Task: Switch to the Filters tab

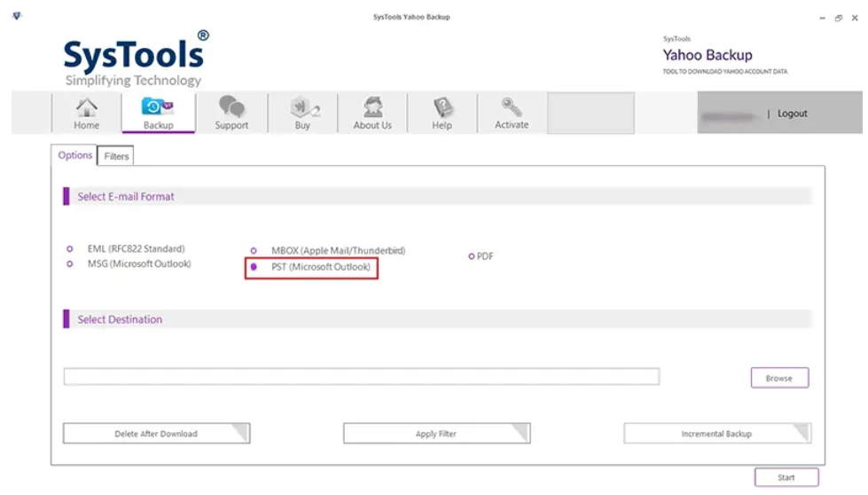Action: tap(116, 156)
